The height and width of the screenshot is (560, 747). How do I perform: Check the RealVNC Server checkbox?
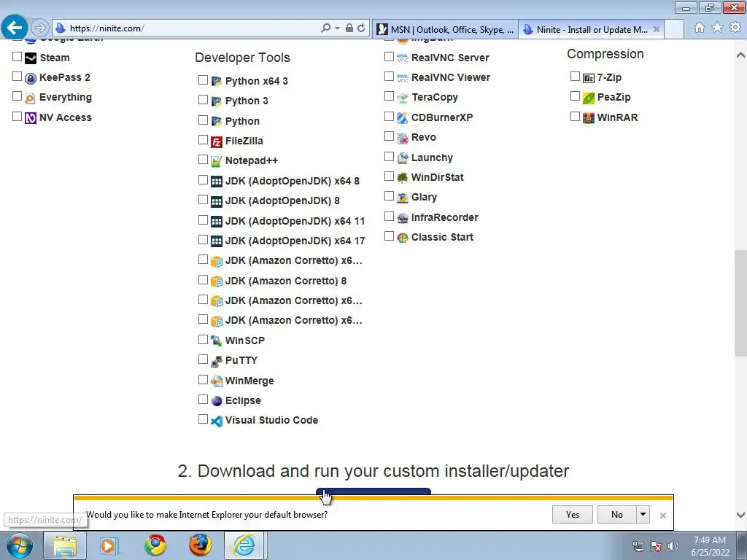click(390, 57)
